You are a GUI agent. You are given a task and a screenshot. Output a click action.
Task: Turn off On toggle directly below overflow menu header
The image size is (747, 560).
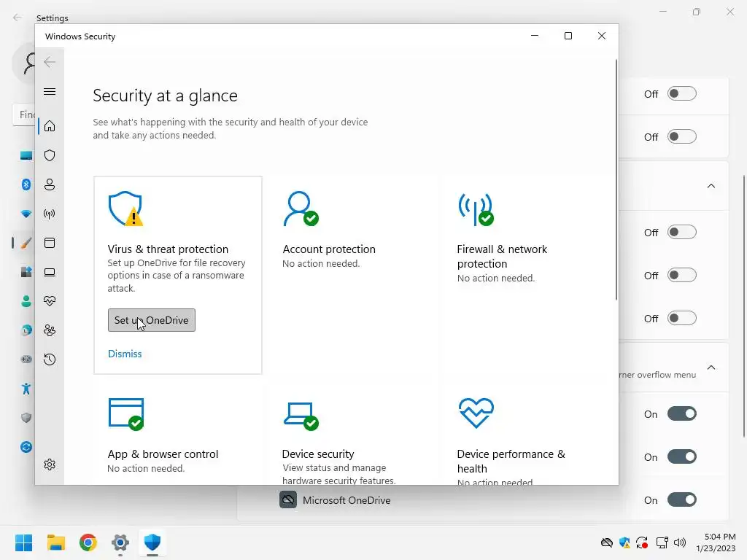tap(682, 413)
